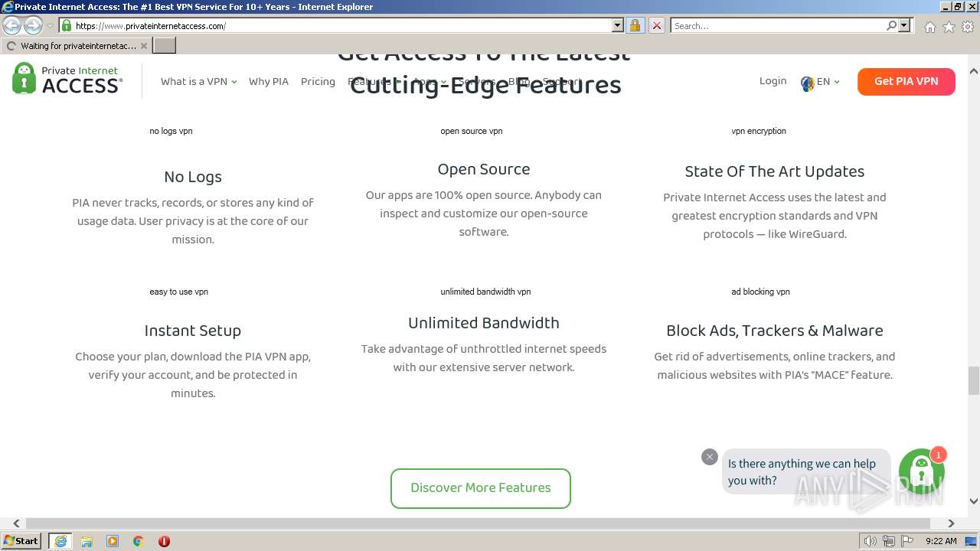Image resolution: width=980 pixels, height=551 pixels.
Task: Click the 'vpn encryption' image placeholder
Action: [759, 131]
